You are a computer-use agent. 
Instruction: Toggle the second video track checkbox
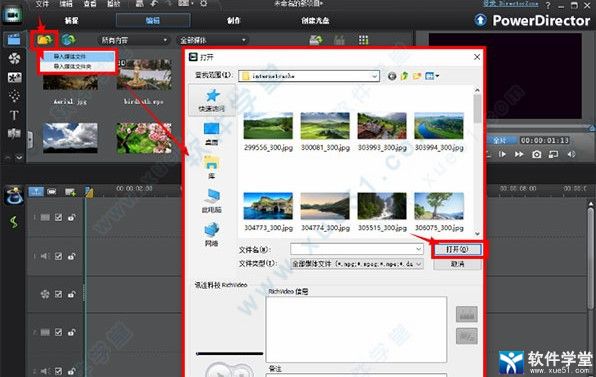(x=58, y=332)
